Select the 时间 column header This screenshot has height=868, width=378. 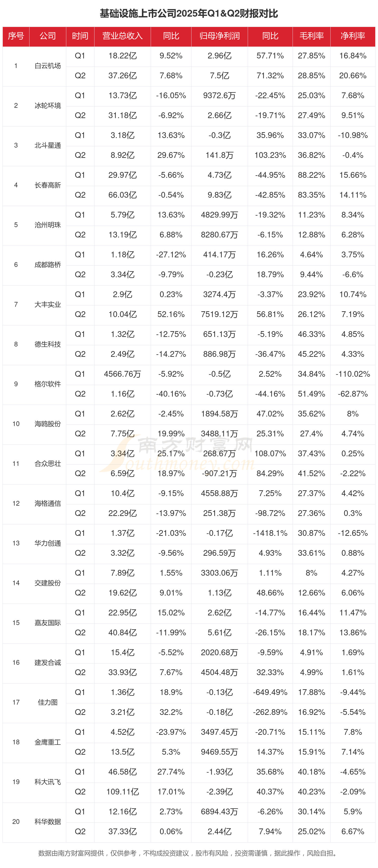(x=80, y=36)
